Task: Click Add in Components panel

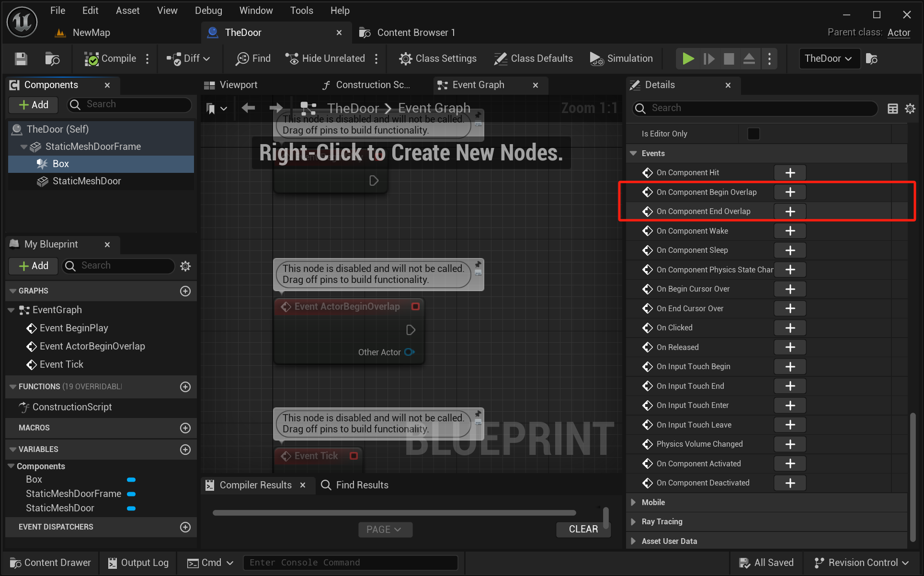Action: pos(34,105)
